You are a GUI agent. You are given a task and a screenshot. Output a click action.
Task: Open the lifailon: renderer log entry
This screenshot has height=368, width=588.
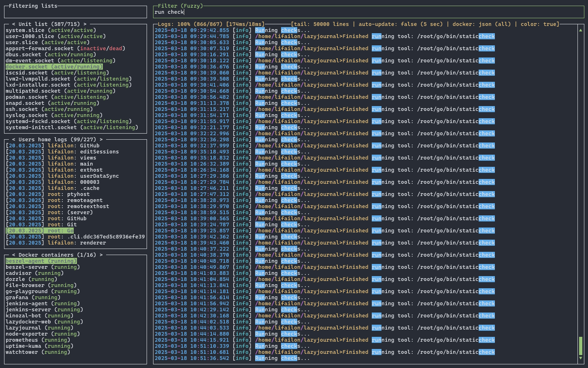pyautogui.click(x=56, y=243)
